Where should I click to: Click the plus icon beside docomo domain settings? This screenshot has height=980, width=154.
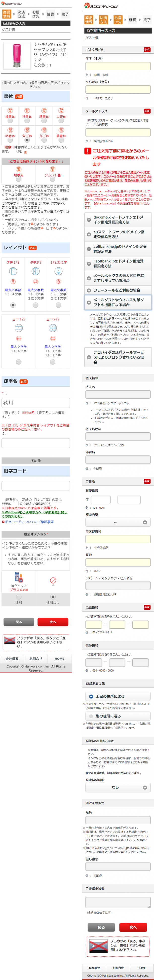click(x=89, y=220)
